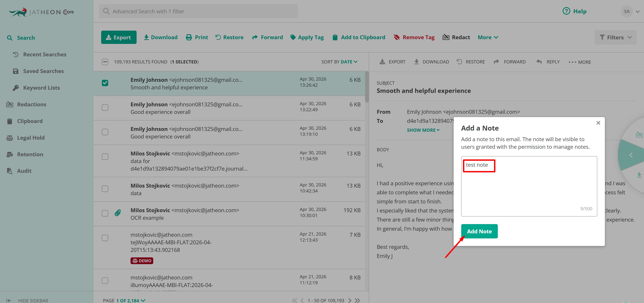Viewport: 644px width, 303px height.
Task: Check the Milos Stojkovic 'data' 10:42:34 checkbox
Action: click(105, 189)
